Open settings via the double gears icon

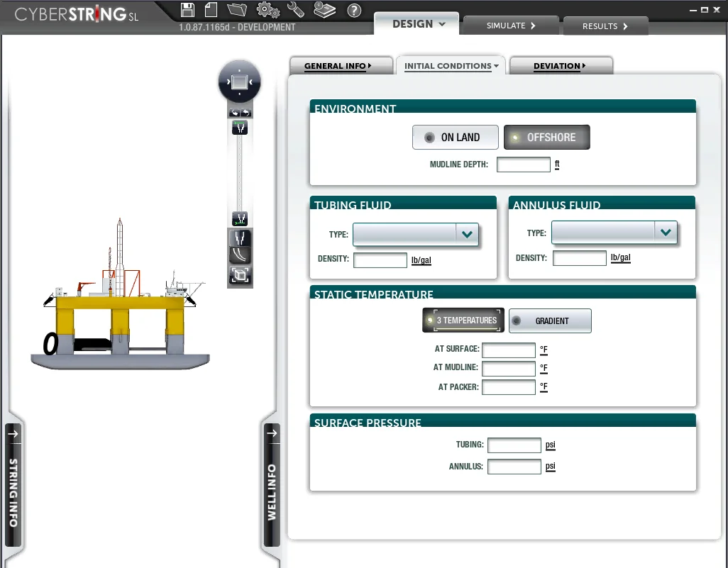point(268,10)
